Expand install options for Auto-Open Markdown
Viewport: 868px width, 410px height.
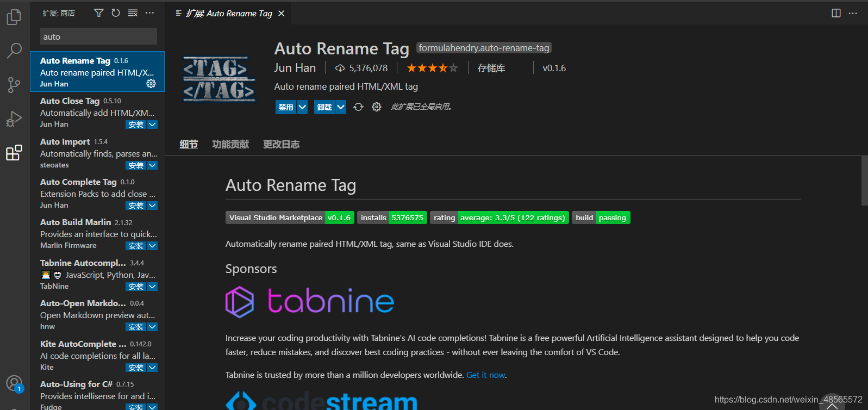click(152, 327)
